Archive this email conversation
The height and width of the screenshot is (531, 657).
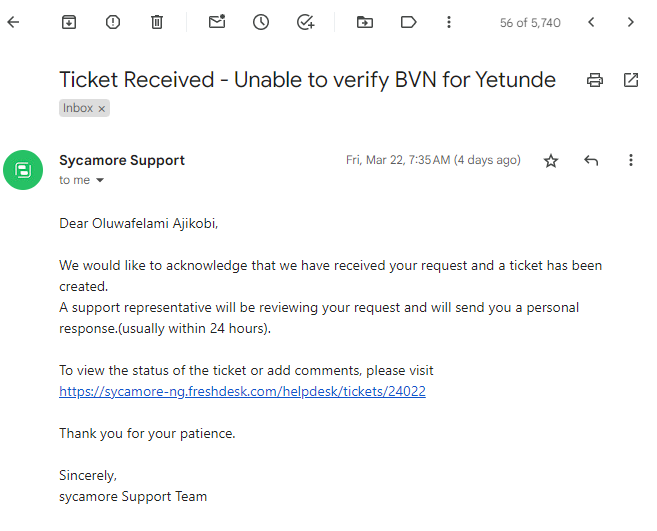tap(69, 22)
